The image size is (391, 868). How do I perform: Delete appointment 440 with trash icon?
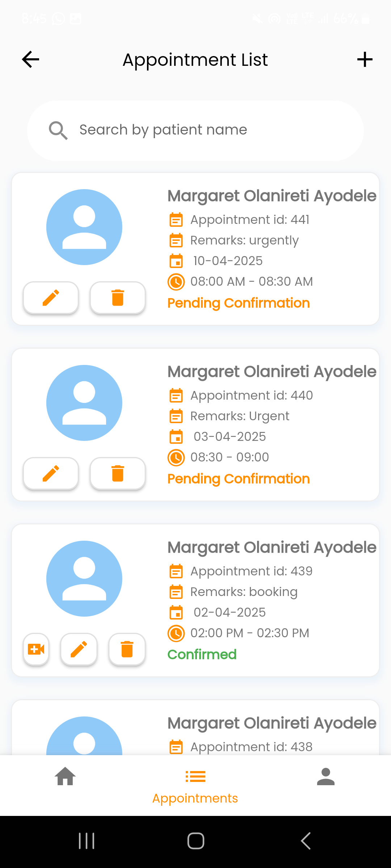tap(118, 473)
